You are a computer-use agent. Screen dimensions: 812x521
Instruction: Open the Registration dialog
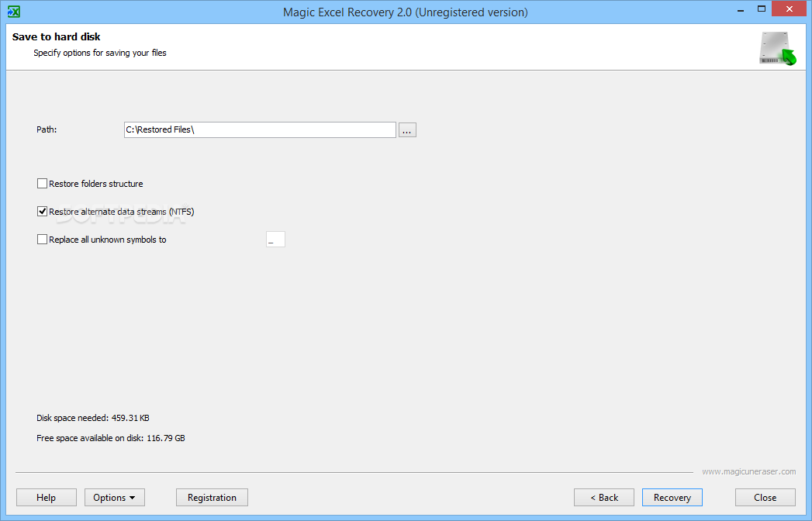click(x=212, y=497)
